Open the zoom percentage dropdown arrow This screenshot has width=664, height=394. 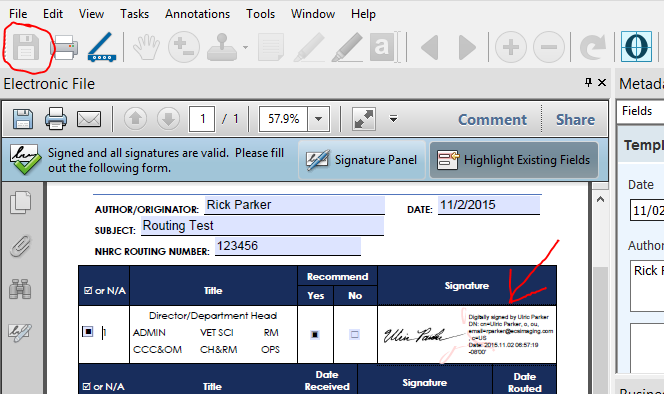(318, 119)
